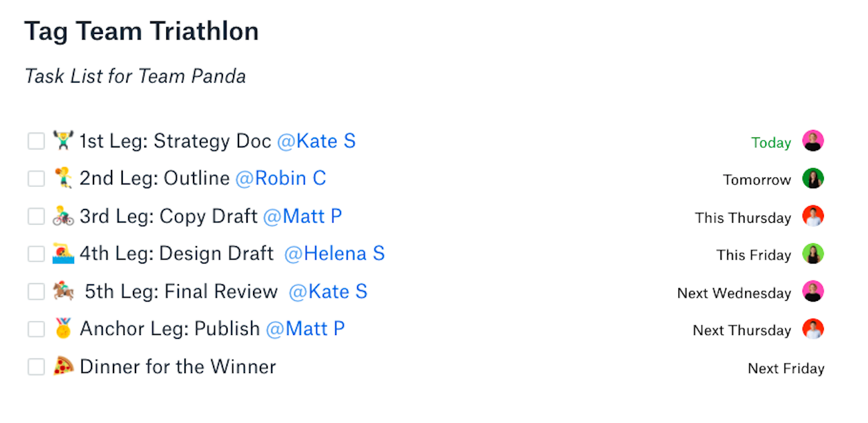
Task: Click the assignee avatar next to Today
Action: click(813, 141)
